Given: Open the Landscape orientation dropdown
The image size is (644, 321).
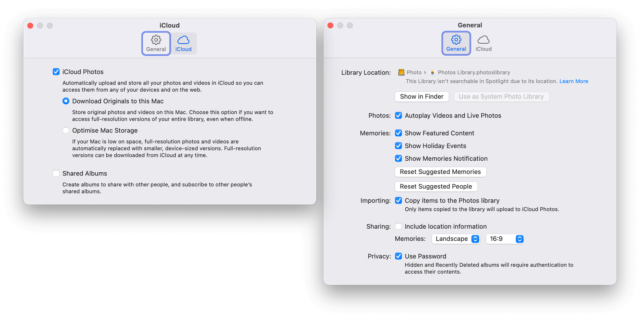Looking at the screenshot, I should (456, 239).
